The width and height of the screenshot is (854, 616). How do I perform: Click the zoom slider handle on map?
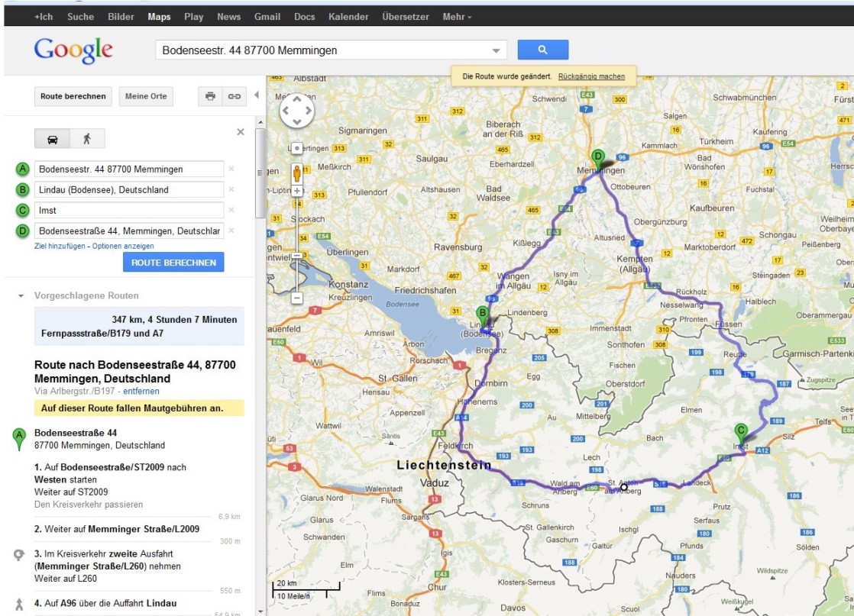point(297,256)
